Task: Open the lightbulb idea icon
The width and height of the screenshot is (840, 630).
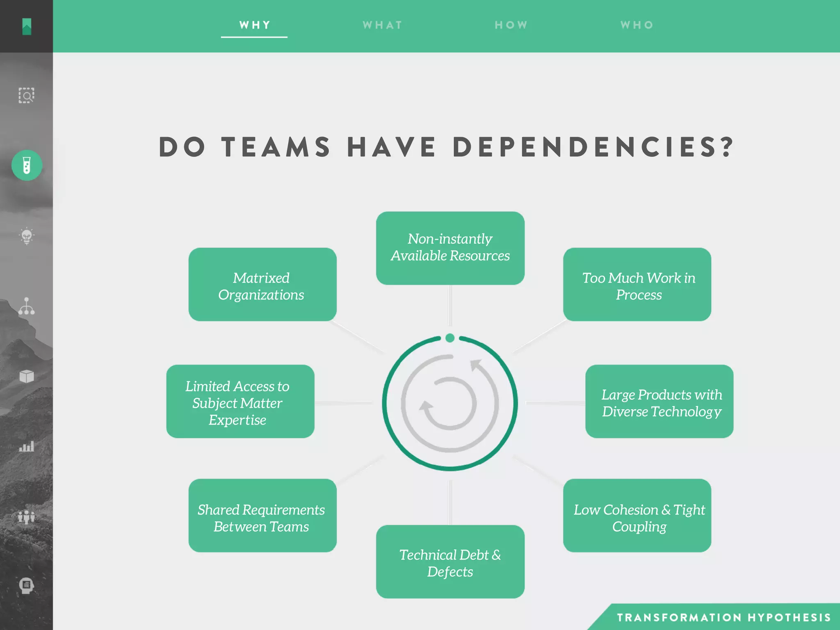Action: 27,236
